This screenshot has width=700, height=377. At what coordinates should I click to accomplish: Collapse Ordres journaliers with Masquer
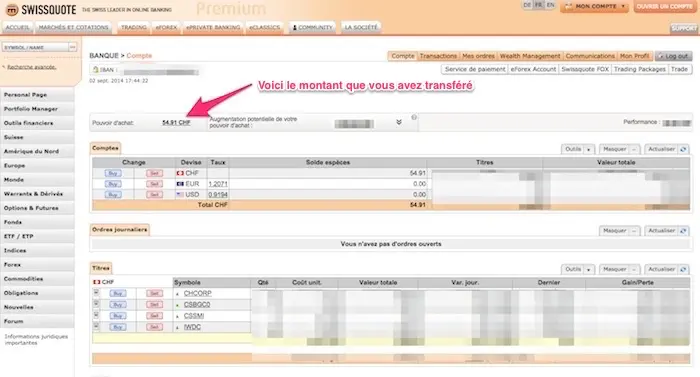tap(620, 230)
